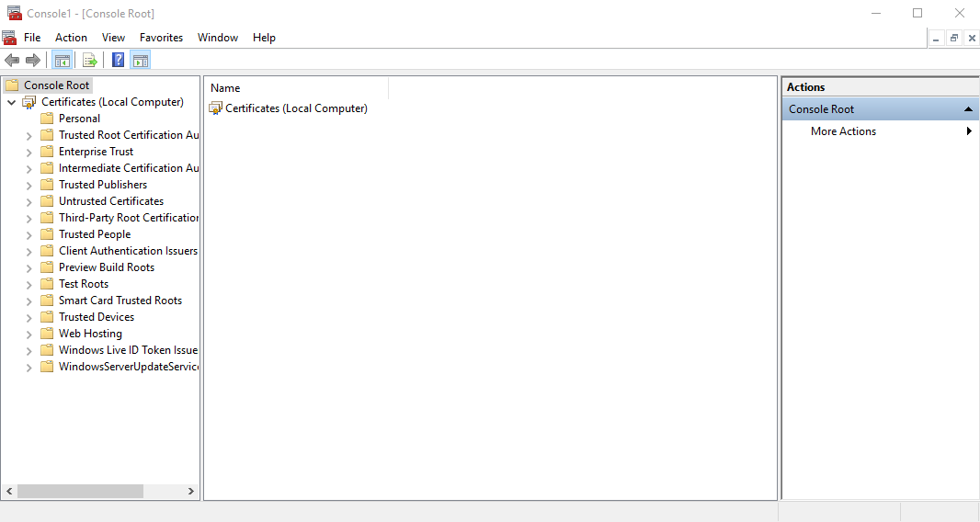
Task: Collapse the Certificates (Local Computer) node
Action: 11,102
